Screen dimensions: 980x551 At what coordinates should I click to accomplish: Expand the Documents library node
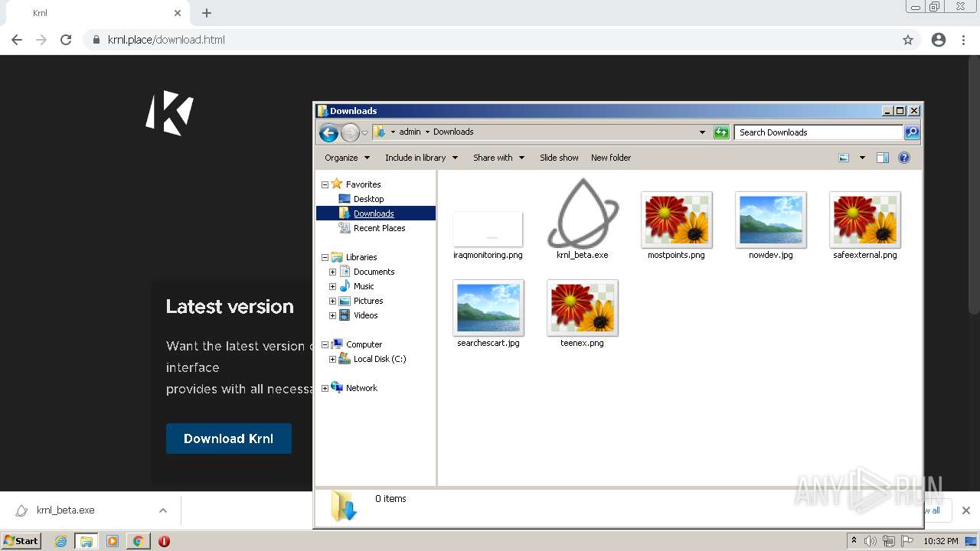pos(332,272)
